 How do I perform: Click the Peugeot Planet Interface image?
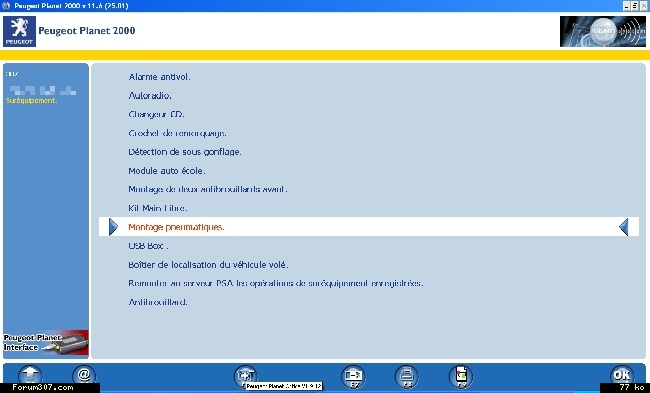pos(46,344)
